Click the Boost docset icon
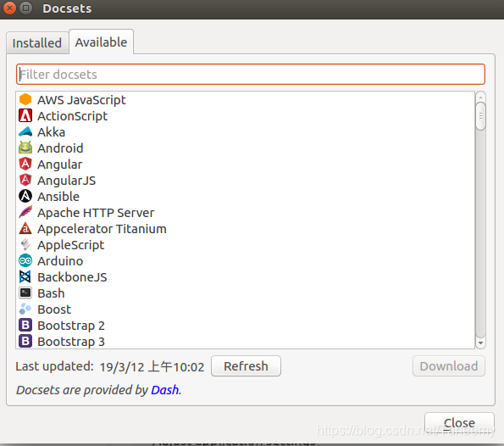Image resolution: width=504 pixels, height=446 pixels. (x=25, y=309)
